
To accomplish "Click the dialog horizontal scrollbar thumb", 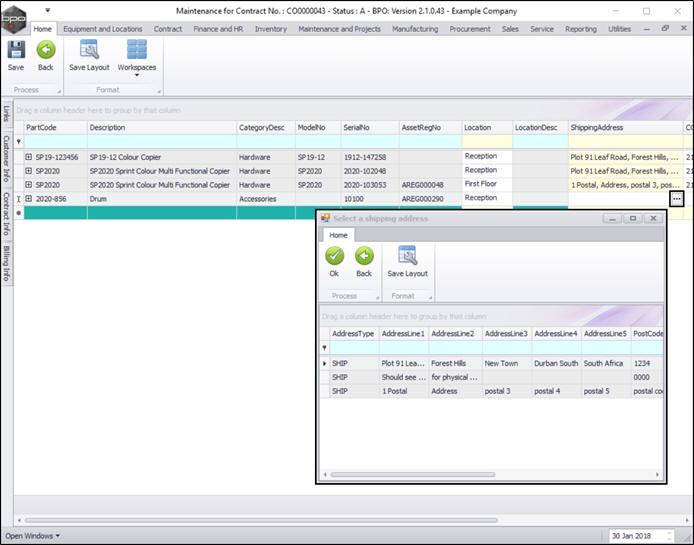I will [413, 475].
